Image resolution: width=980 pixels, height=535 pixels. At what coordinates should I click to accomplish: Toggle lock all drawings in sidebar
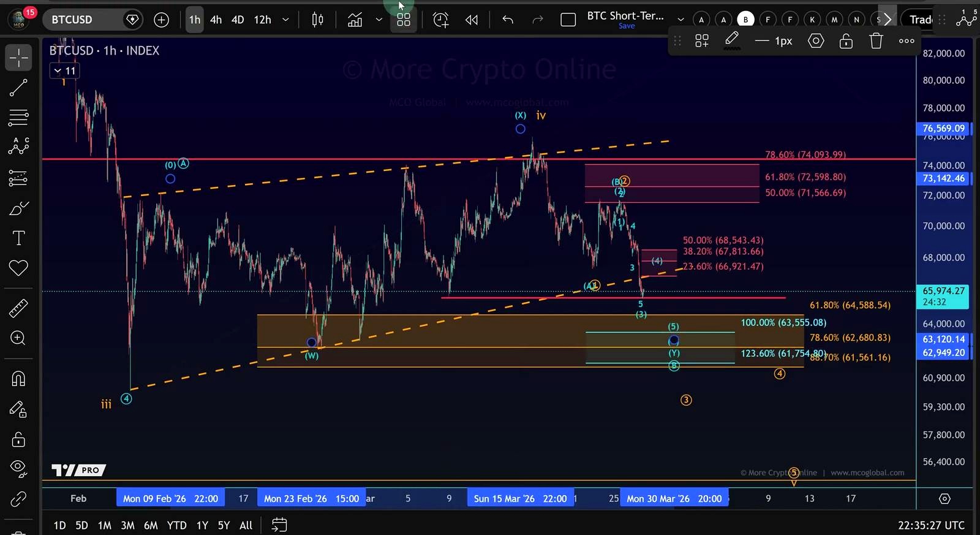pyautogui.click(x=18, y=439)
